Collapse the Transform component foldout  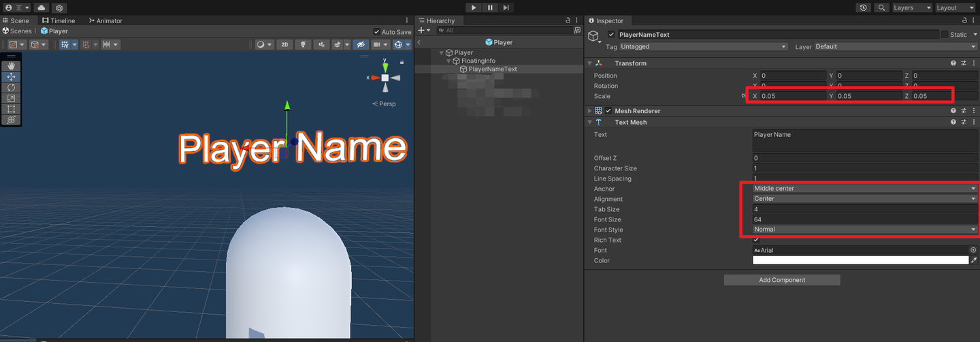(x=590, y=63)
